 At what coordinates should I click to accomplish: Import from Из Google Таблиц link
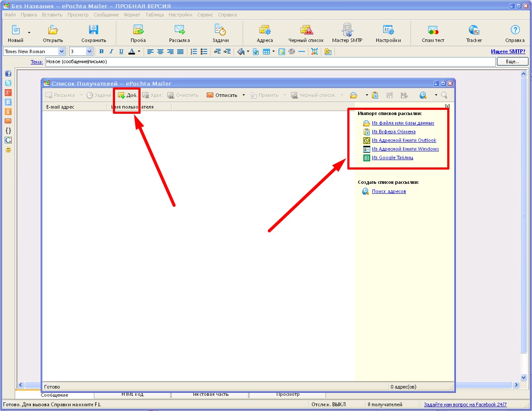tap(392, 157)
